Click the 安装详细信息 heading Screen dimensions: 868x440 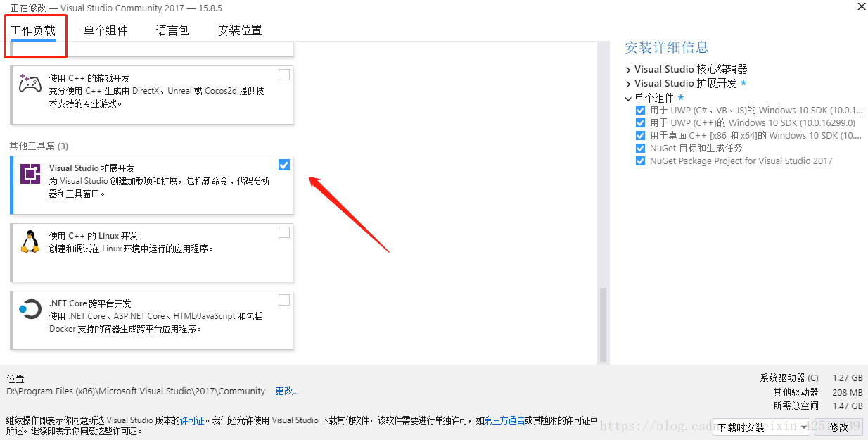click(667, 47)
